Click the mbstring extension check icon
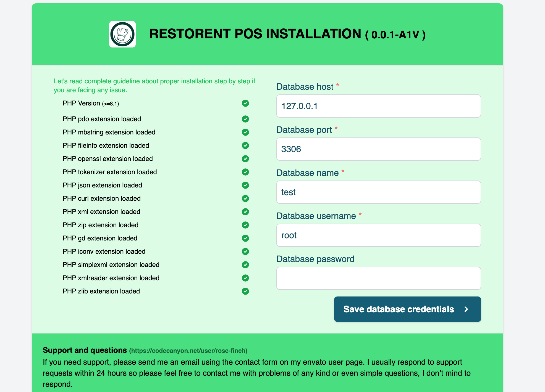545x392 pixels. (245, 132)
